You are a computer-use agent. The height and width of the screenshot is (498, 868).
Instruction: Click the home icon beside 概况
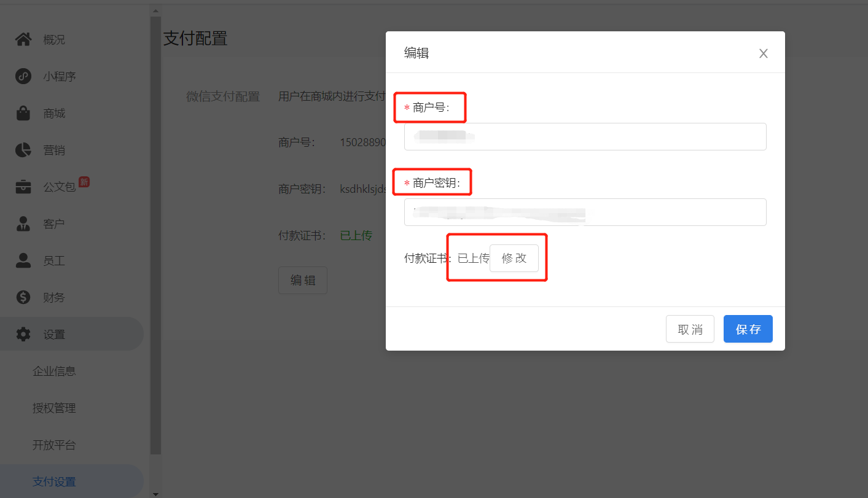[23, 40]
